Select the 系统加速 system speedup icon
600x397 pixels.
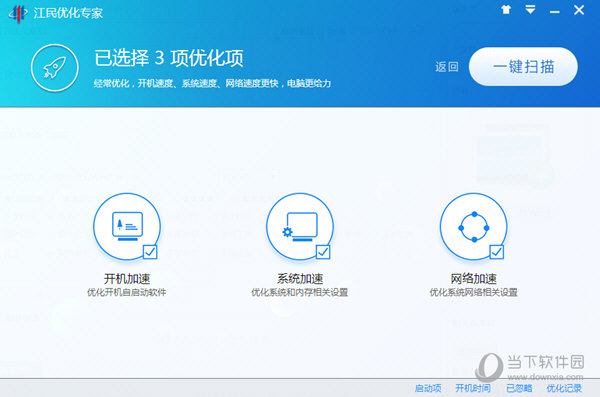point(300,227)
